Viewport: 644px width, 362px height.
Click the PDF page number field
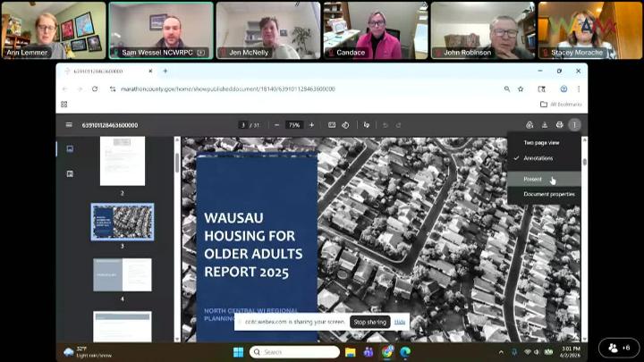click(x=243, y=125)
